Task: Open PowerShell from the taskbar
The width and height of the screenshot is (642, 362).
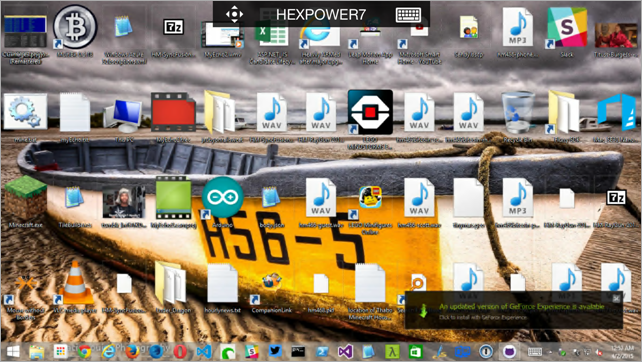Action: pyautogui.click(x=322, y=352)
